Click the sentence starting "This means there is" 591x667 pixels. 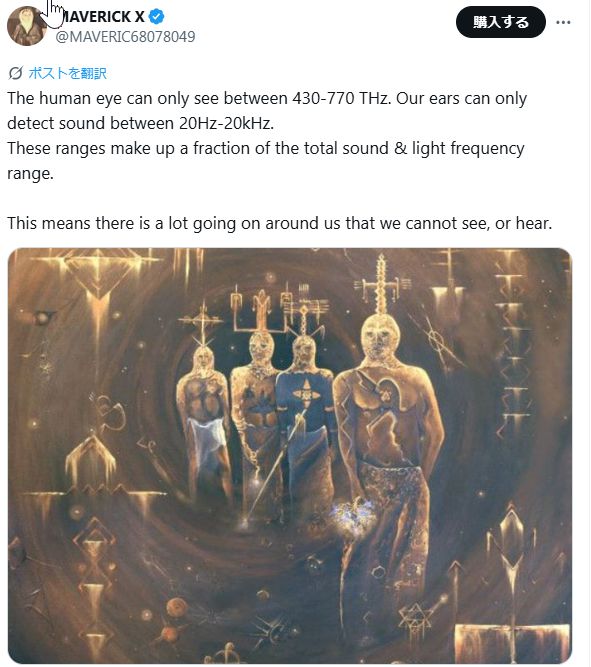click(280, 223)
